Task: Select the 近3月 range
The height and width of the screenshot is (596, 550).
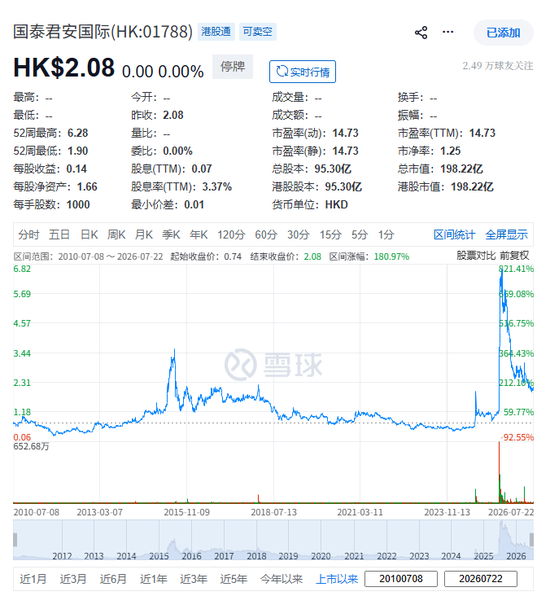Action: click(73, 579)
